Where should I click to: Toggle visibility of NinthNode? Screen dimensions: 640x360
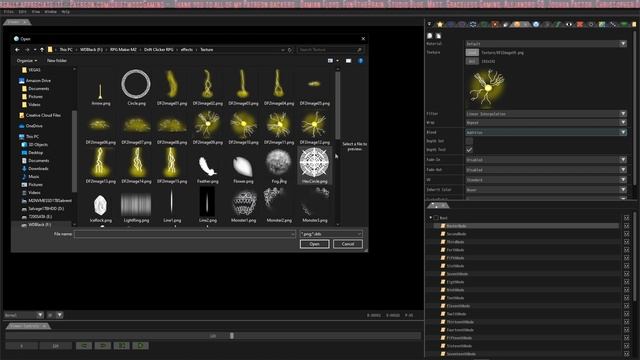click(x=627, y=290)
